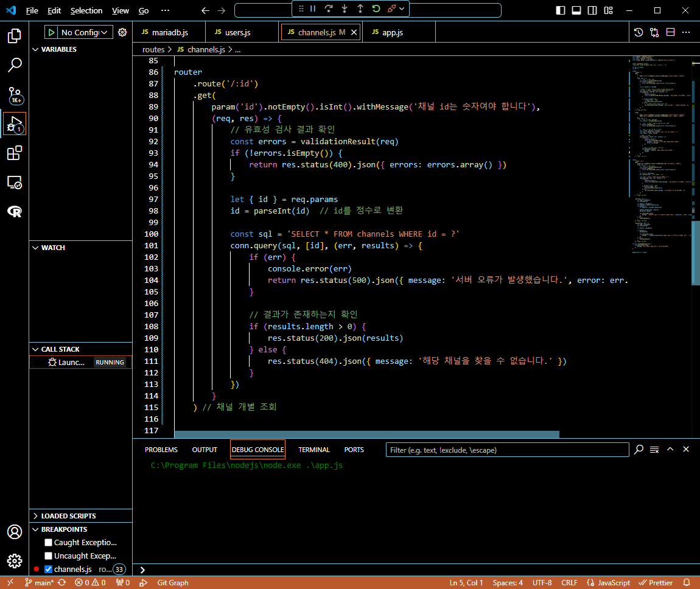Go forward with navigation arrow
The width and height of the screenshot is (700, 589).
point(222,10)
